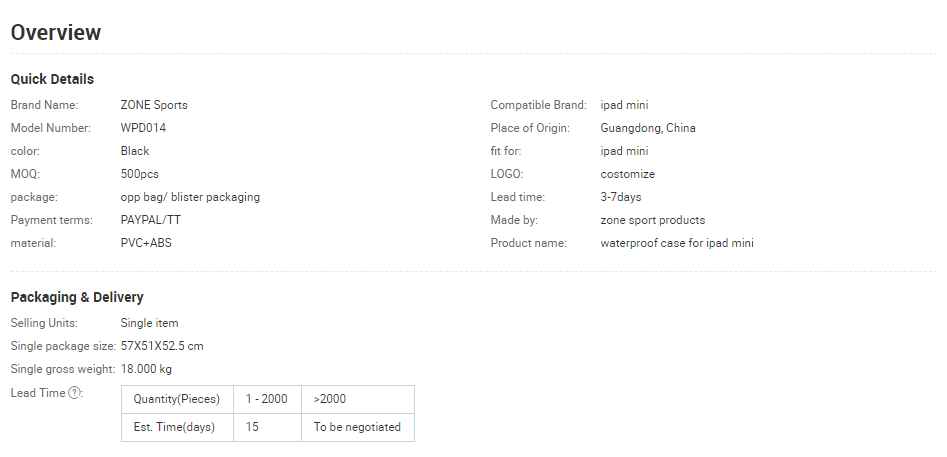947x457 pixels.
Task: Select the opp bag/ blister packaging text
Action: (x=190, y=197)
